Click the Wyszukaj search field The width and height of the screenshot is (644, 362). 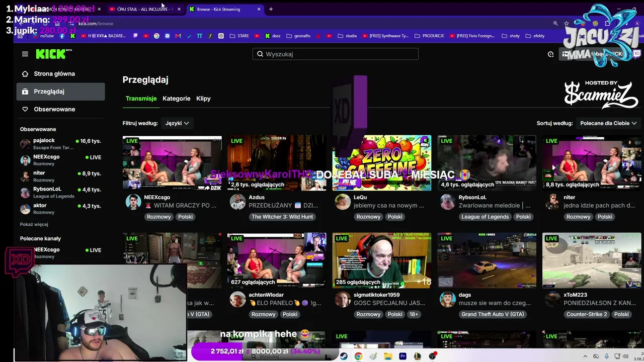336,54
